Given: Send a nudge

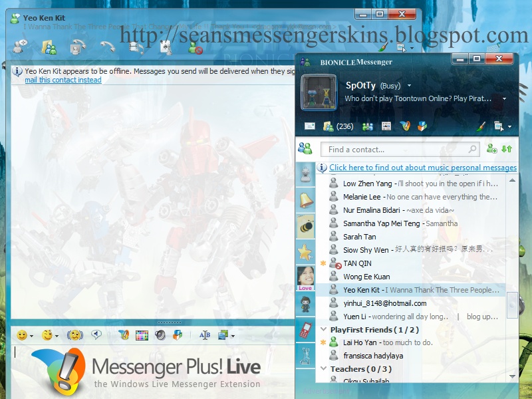Looking at the screenshot, I should point(75,335).
